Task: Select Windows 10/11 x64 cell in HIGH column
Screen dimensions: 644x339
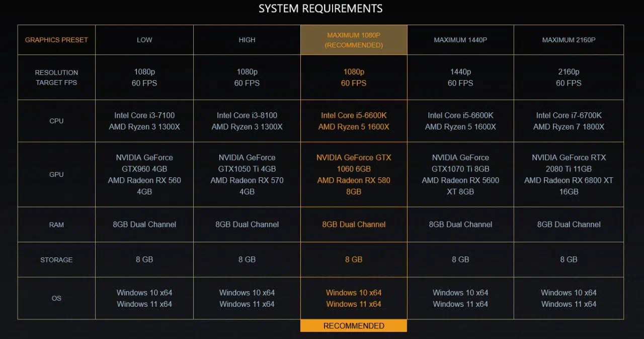Action: point(247,298)
